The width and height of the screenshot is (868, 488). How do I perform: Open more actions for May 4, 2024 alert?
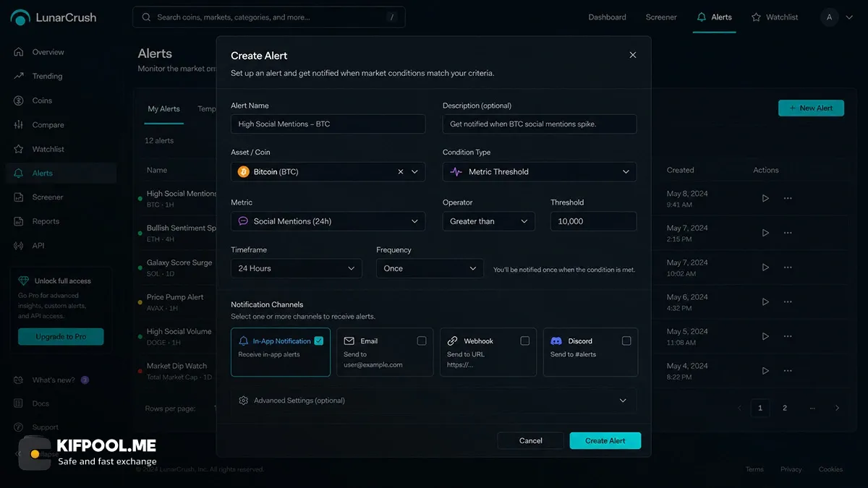tap(788, 371)
